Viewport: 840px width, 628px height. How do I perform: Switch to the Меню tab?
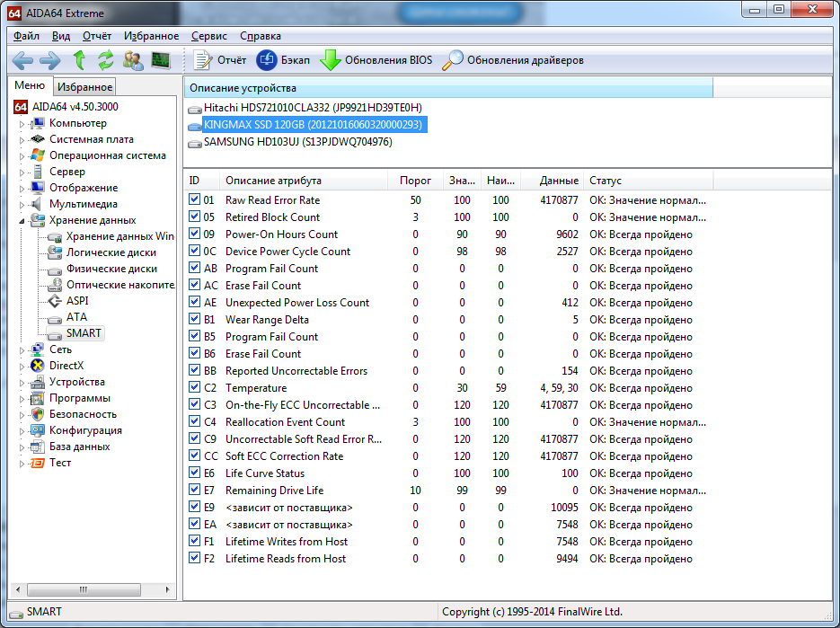[30, 85]
